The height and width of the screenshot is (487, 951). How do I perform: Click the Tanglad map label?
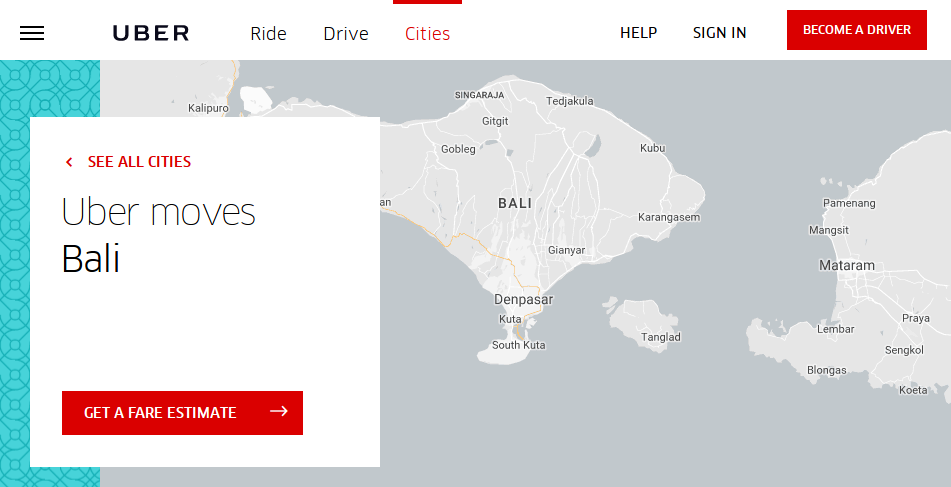(661, 337)
